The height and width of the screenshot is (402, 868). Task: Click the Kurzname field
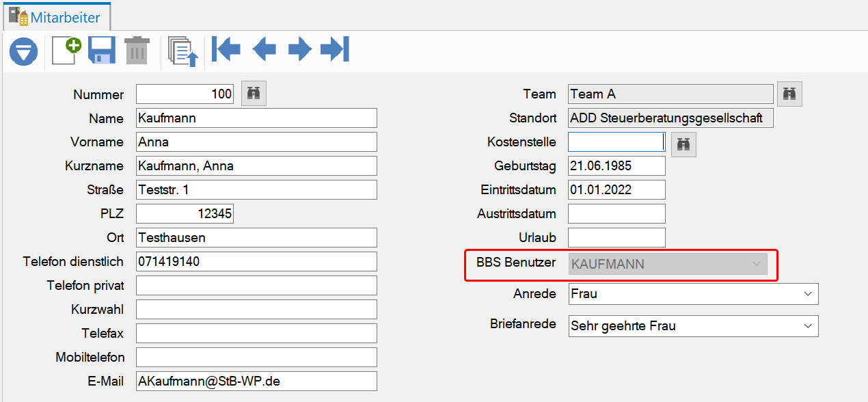tap(256, 166)
